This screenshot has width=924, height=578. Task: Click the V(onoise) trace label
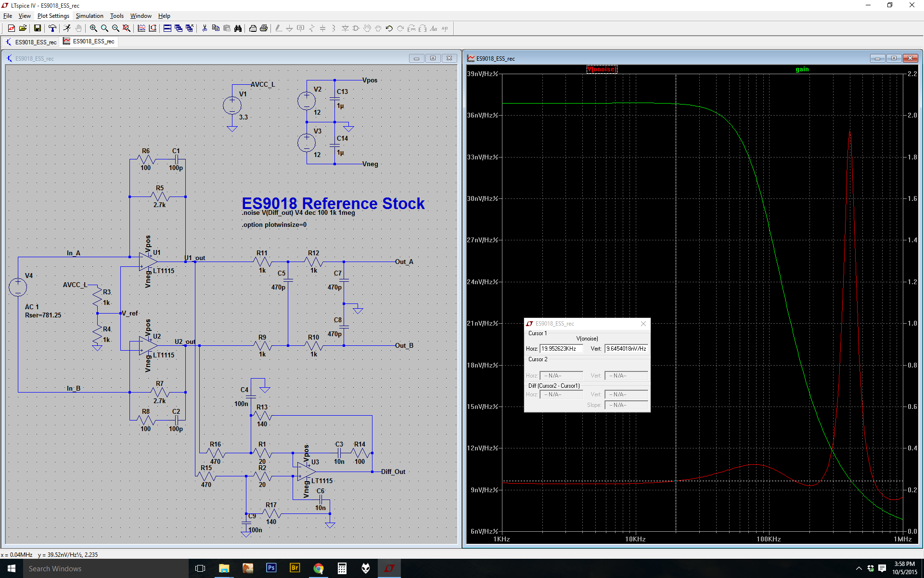602,69
